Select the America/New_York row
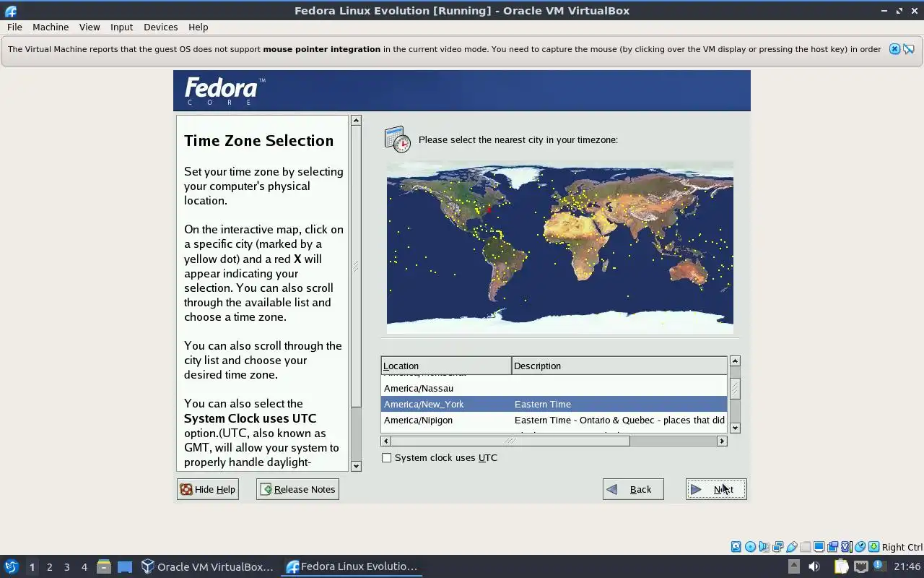Image resolution: width=924 pixels, height=578 pixels. [x=554, y=404]
